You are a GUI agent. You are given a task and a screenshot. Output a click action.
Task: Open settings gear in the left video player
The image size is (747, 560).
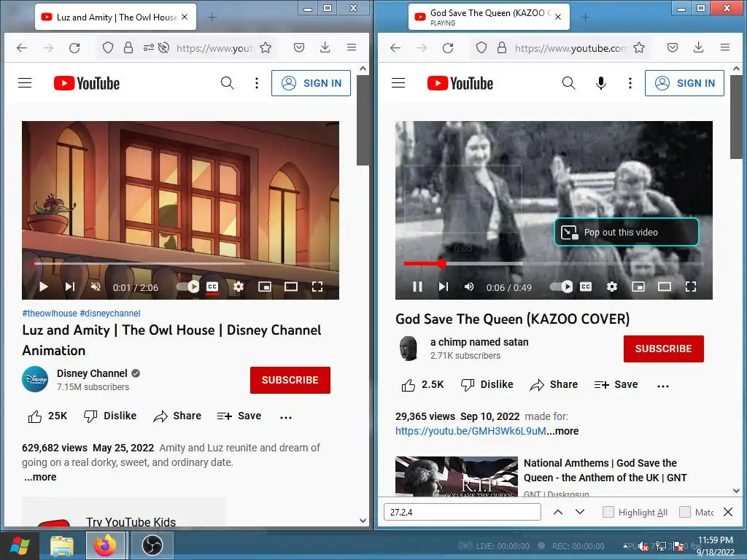[239, 287]
